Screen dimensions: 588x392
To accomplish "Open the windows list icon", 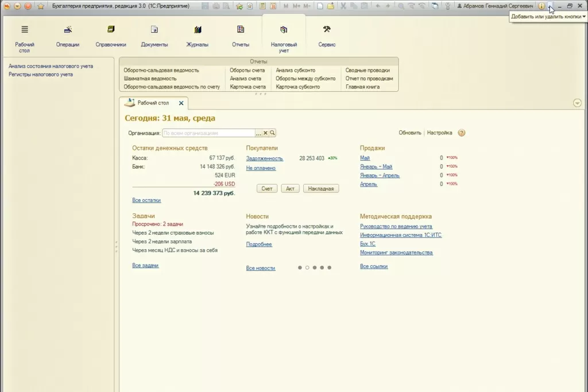I will coord(435,6).
